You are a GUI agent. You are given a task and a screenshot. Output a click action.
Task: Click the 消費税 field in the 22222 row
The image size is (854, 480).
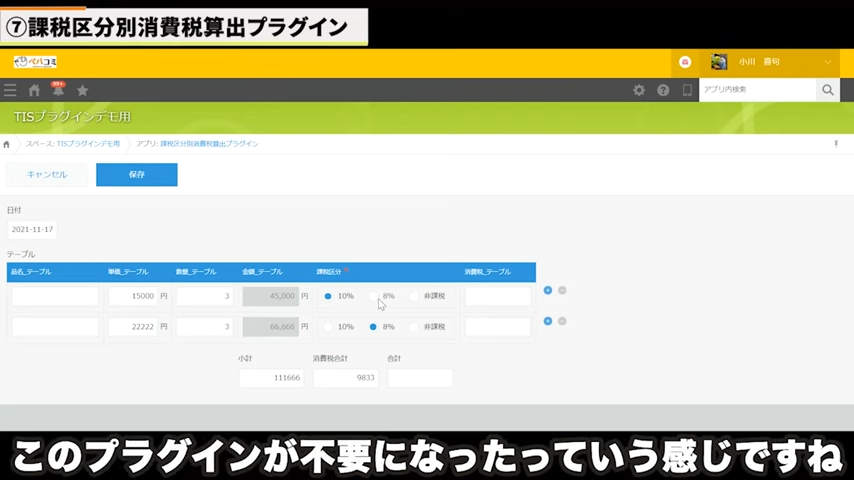tap(498, 327)
